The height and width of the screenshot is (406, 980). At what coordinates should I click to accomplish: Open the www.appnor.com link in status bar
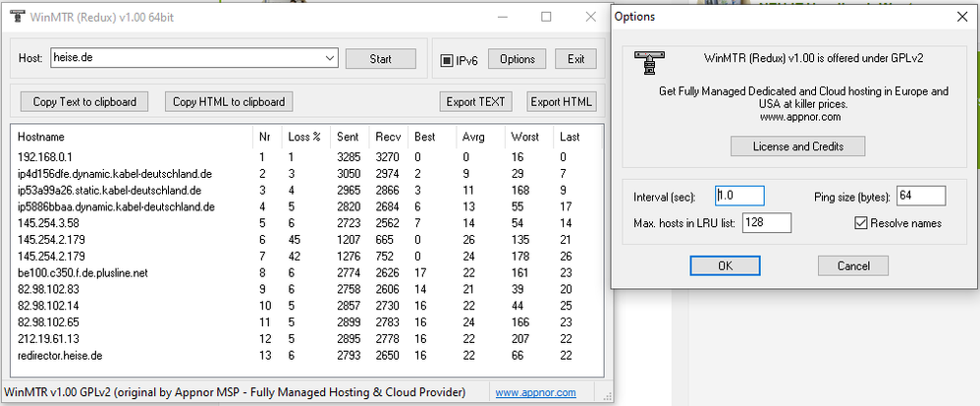pyautogui.click(x=535, y=392)
